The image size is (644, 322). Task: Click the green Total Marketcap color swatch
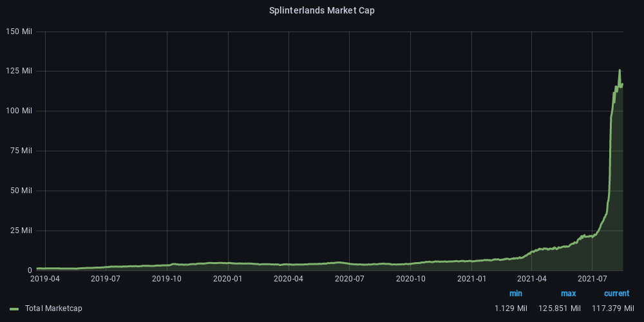(x=14, y=308)
